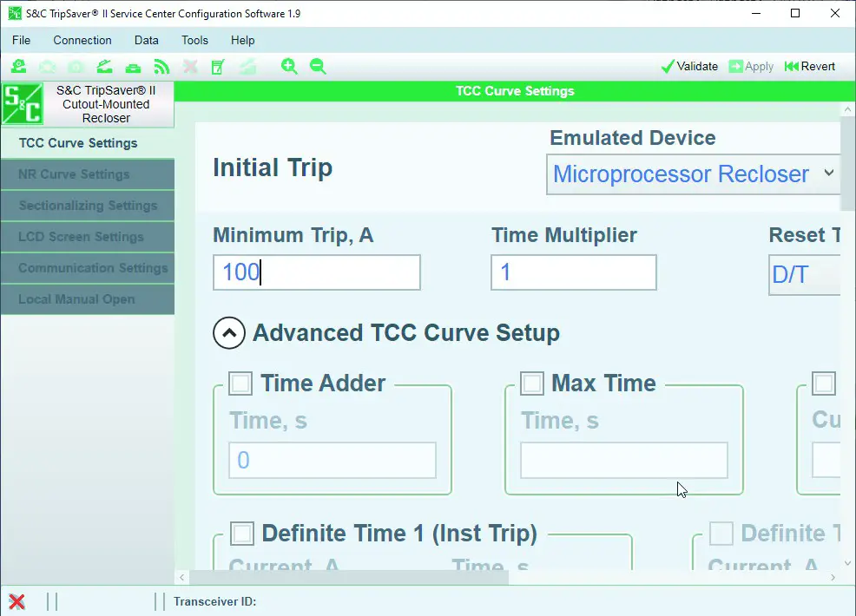Click the Minimum Trip, A input field
This screenshot has width=856, height=616.
(x=317, y=272)
